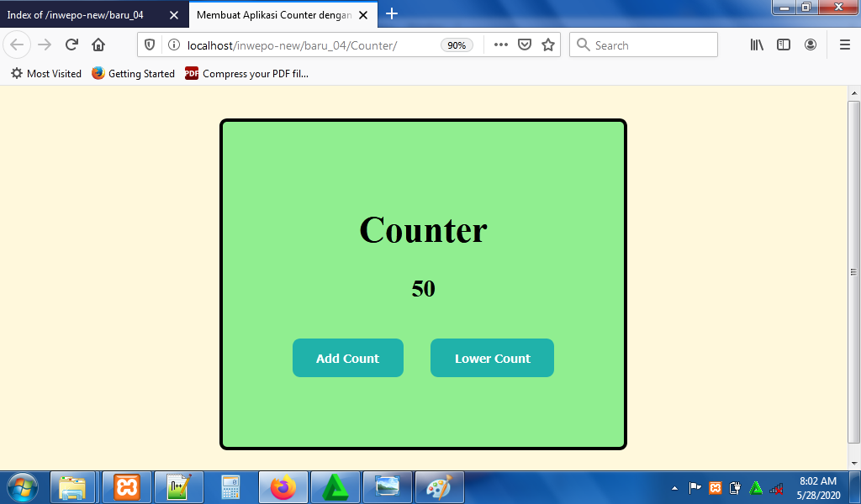Open Calculator from the taskbar

(230, 487)
